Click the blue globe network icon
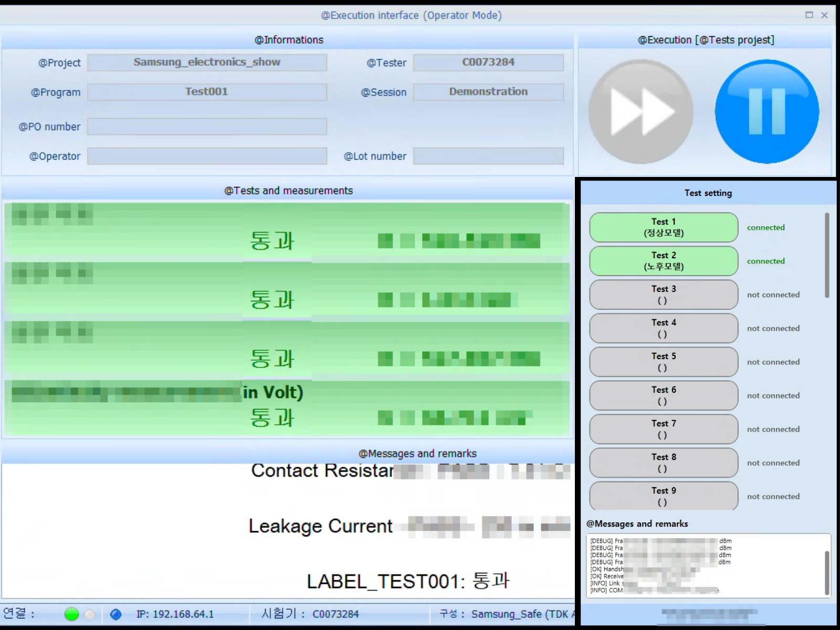Screen dimensions: 840x630 pos(115,614)
